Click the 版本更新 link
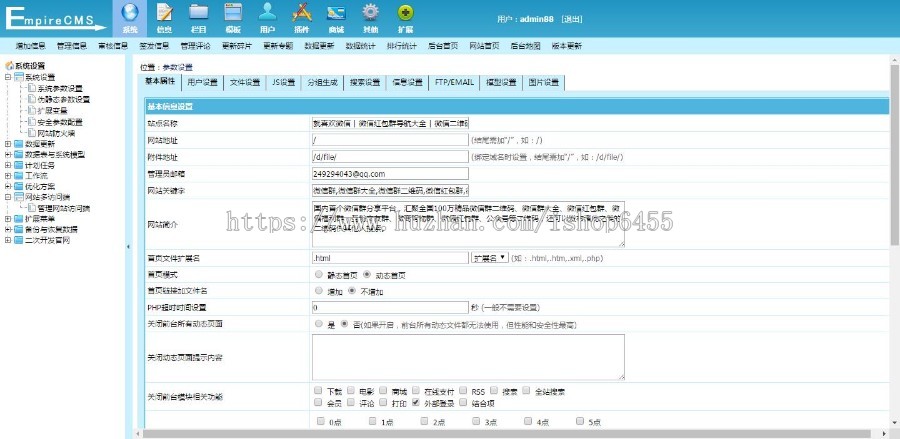 567,46
